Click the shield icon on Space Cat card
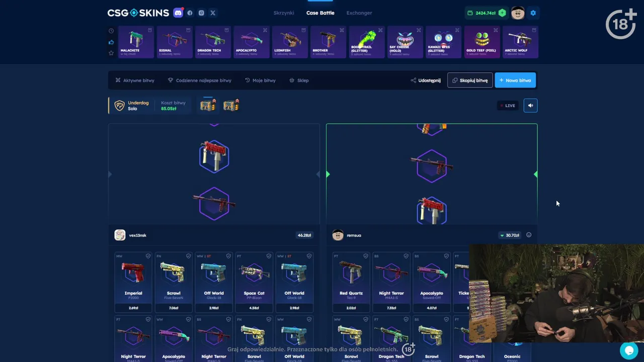644x362 pixels. (269, 256)
